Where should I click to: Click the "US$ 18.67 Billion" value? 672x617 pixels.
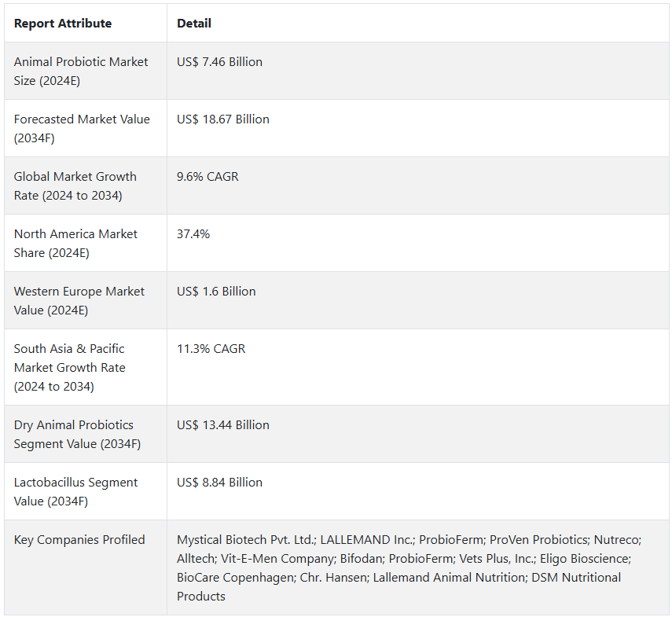coord(223,119)
